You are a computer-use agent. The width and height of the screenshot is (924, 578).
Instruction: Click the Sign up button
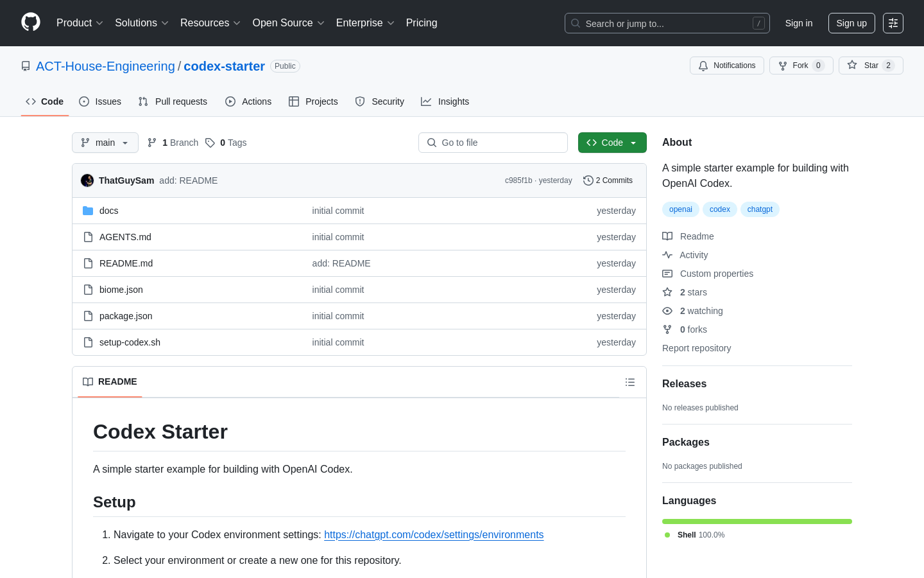click(x=851, y=23)
